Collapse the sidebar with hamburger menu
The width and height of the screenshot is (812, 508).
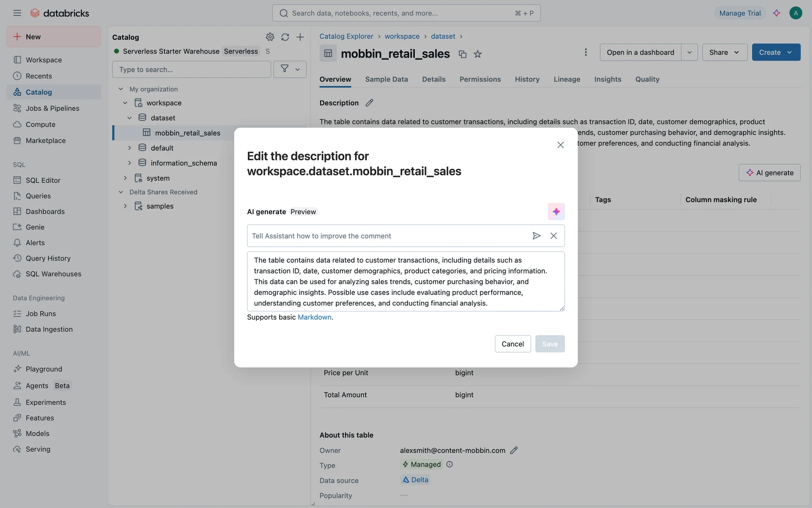pyautogui.click(x=17, y=13)
